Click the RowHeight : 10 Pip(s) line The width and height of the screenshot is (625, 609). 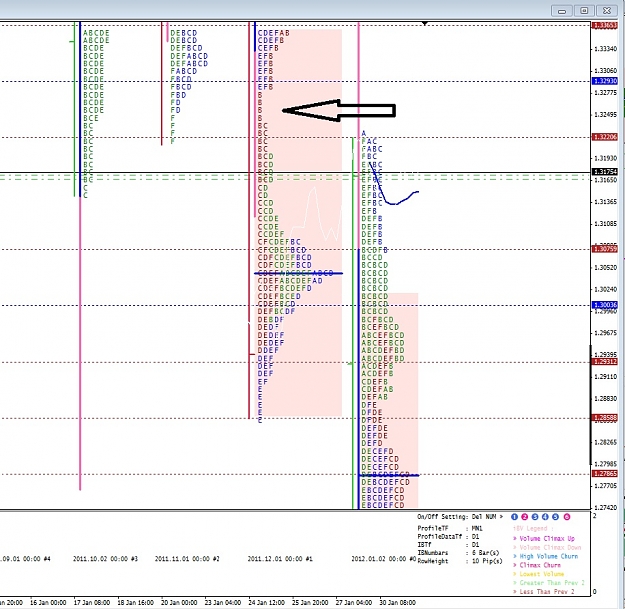460,561
